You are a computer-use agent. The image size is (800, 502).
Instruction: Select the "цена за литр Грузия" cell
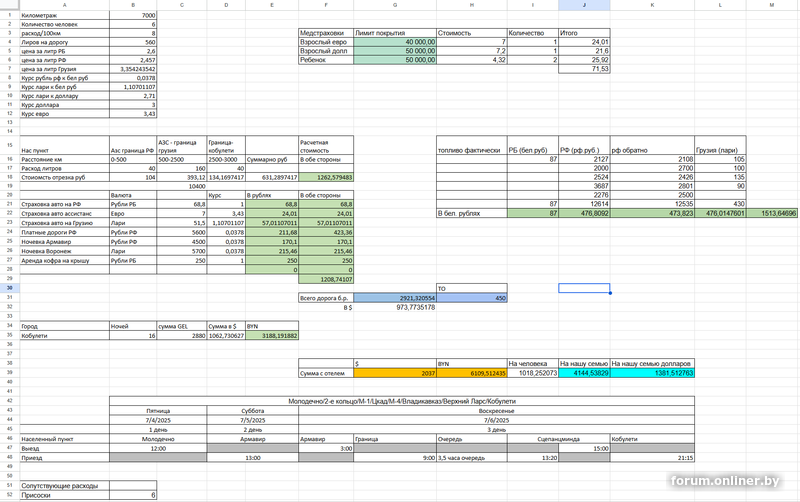(x=64, y=69)
